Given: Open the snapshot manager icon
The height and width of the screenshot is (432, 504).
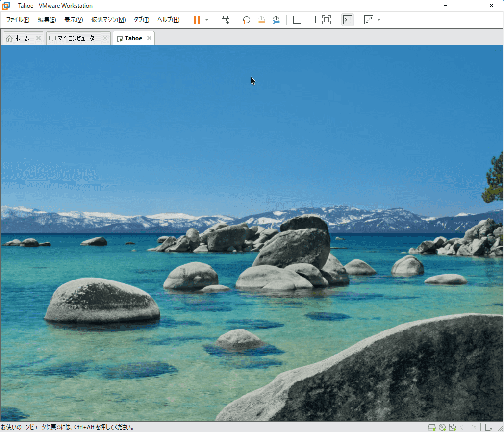Looking at the screenshot, I should point(276,20).
